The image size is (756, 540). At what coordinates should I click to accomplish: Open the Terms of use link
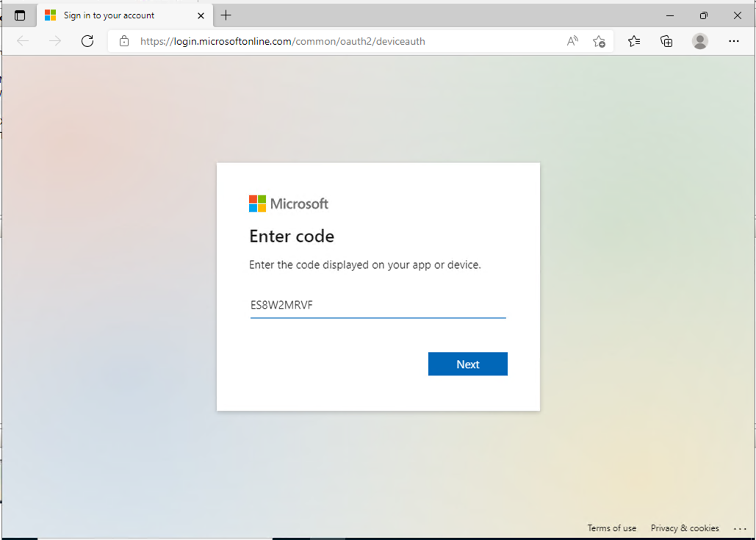[611, 528]
